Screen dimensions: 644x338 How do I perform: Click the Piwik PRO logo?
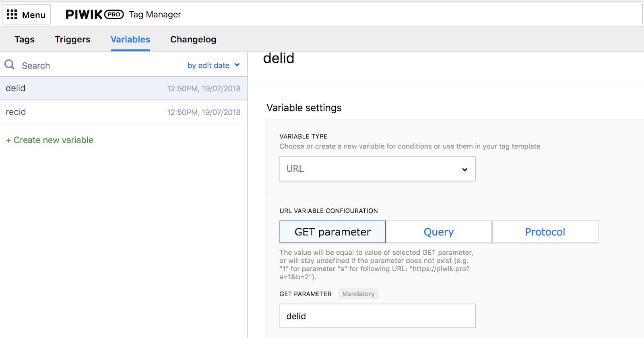point(95,14)
